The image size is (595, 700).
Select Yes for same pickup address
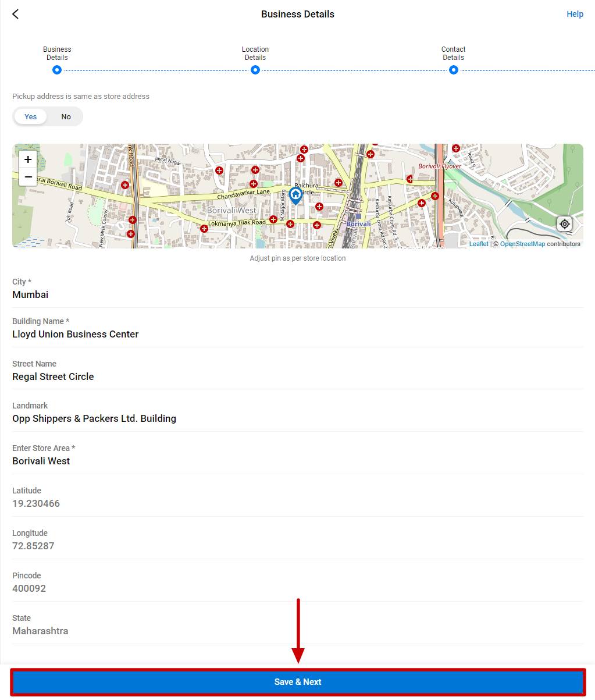31,116
